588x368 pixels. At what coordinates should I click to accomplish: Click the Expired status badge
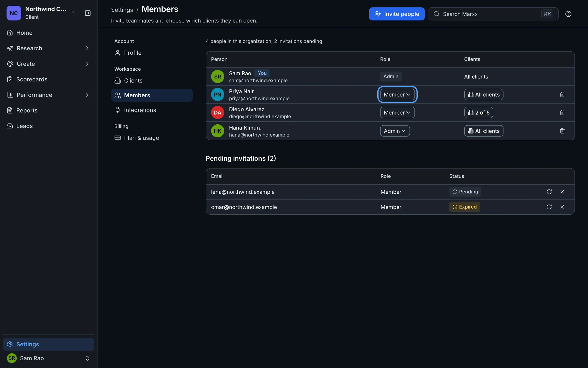point(464,207)
